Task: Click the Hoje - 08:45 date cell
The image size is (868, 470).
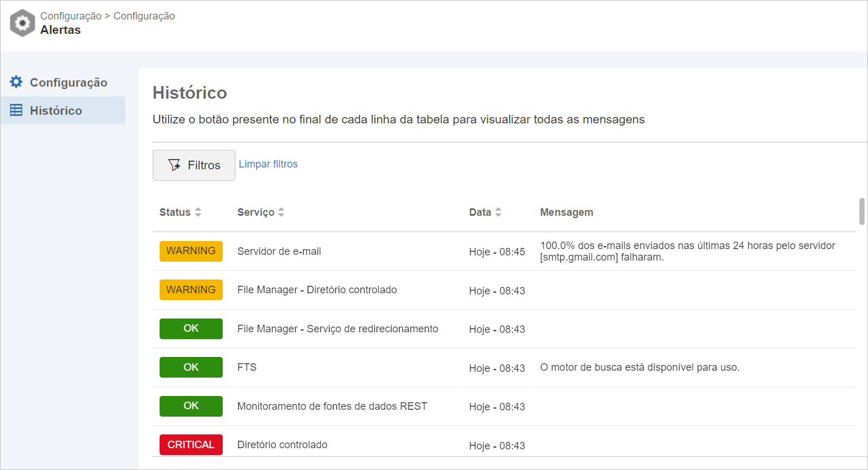Action: 497,252
